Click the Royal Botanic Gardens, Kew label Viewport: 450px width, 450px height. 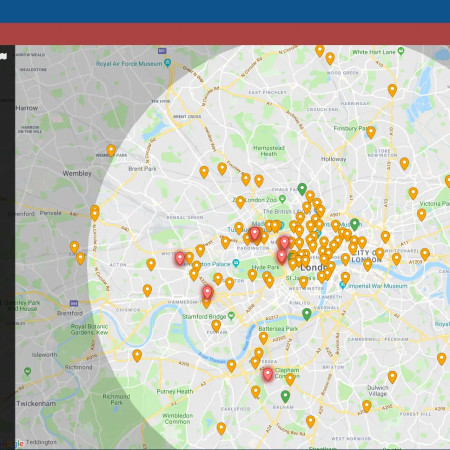click(x=89, y=329)
